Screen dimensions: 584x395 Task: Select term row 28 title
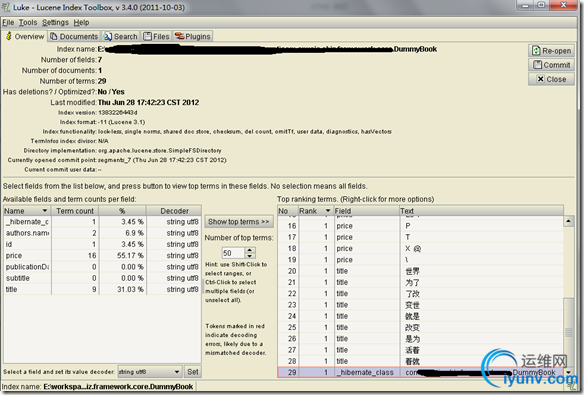[420, 361]
